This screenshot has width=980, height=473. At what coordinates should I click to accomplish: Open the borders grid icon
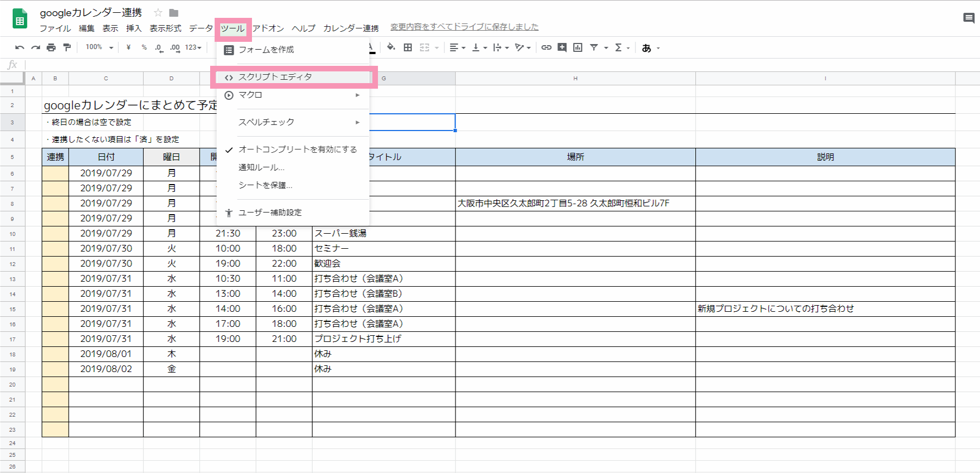pos(408,48)
